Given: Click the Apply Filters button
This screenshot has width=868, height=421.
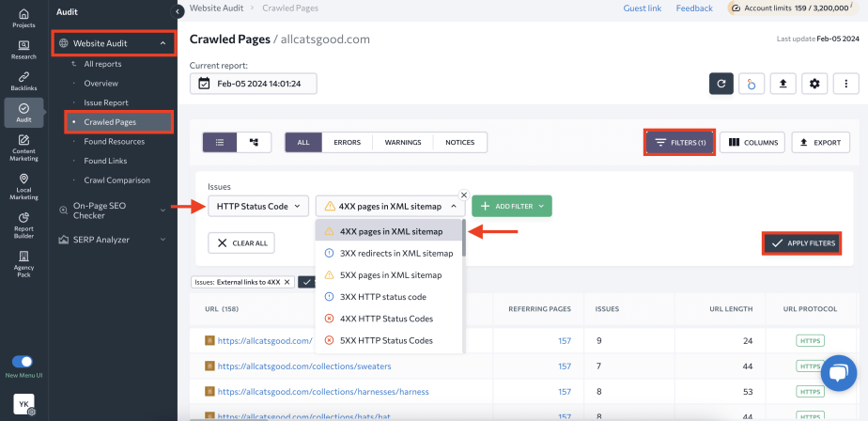Looking at the screenshot, I should tap(801, 242).
